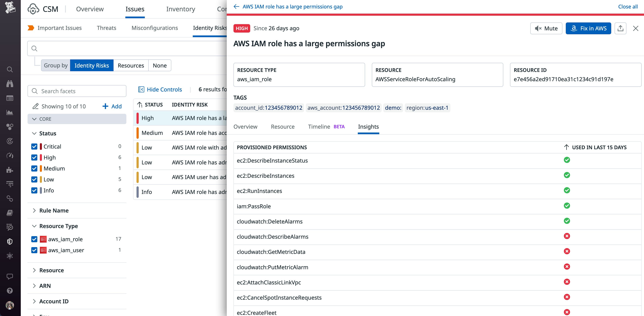This screenshot has width=644, height=316.
Task: Disable the Medium status checkbox
Action: click(x=34, y=168)
